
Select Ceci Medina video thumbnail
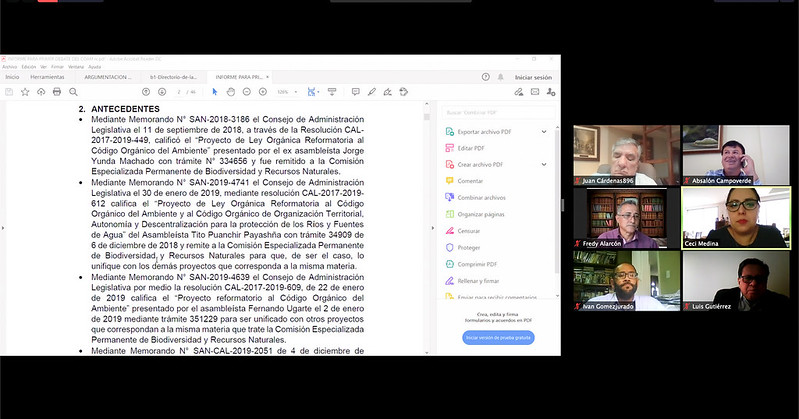736,218
